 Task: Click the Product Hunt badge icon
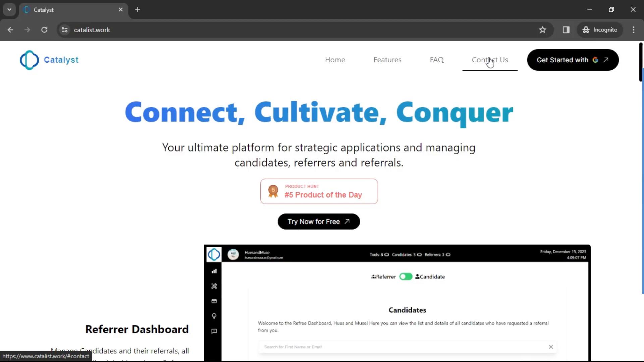pyautogui.click(x=273, y=191)
